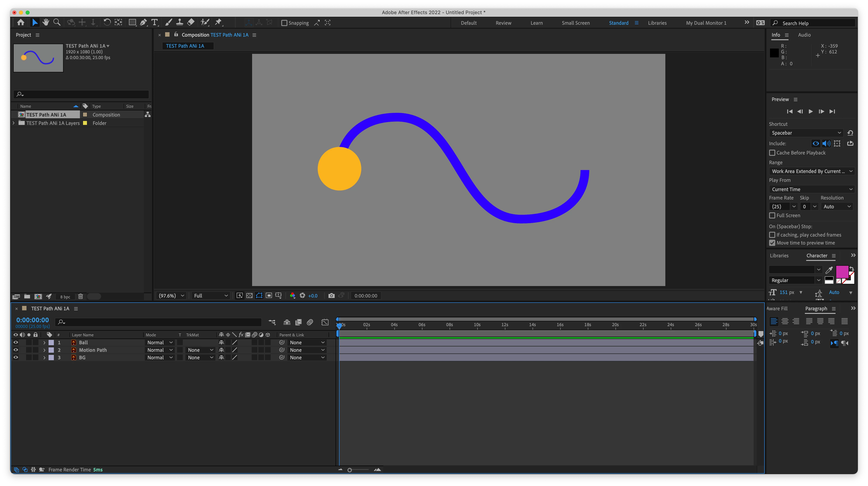868x486 pixels.
Task: Select the Hand tool
Action: pyautogui.click(x=46, y=23)
